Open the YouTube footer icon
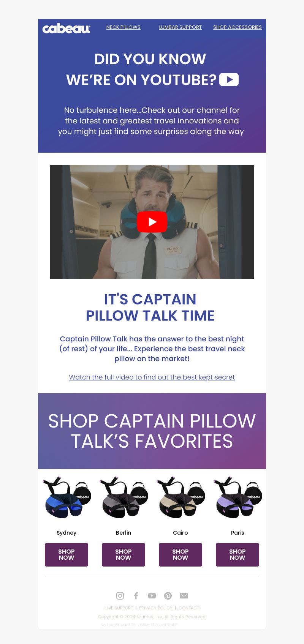304x644 pixels. [x=152, y=596]
